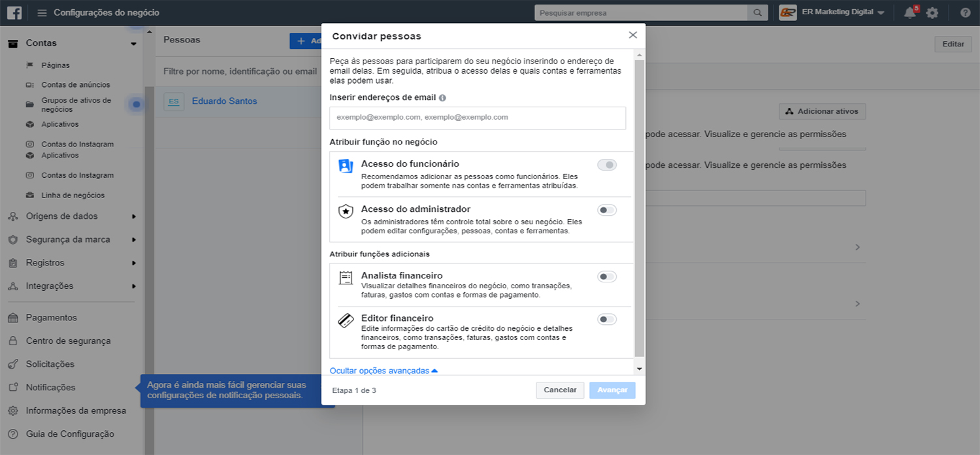Click the dialog's vertical scrollbar

[x=639, y=209]
